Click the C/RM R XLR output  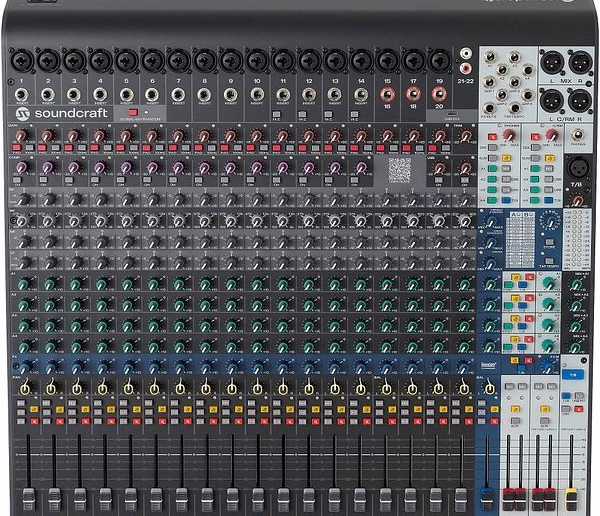(x=580, y=101)
